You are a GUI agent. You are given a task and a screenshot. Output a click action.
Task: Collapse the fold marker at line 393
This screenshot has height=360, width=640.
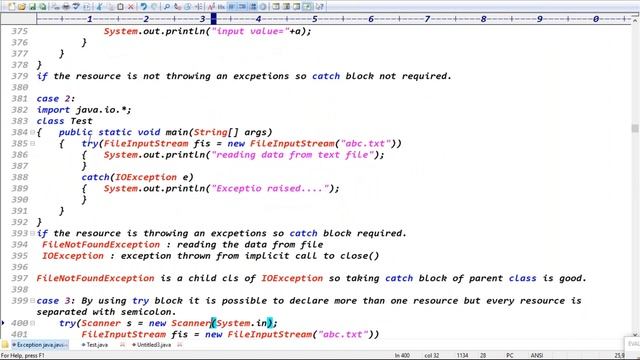click(32, 233)
